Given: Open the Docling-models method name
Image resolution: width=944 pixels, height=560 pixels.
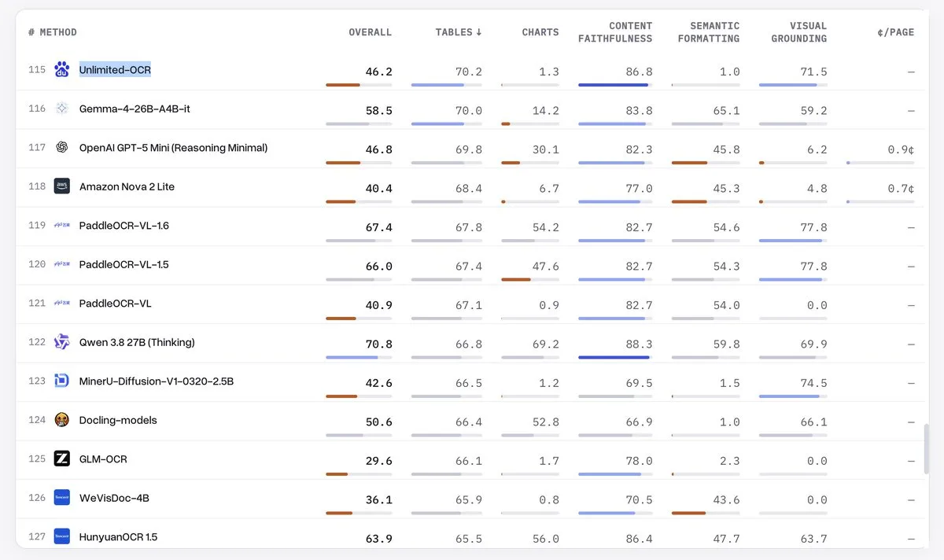Looking at the screenshot, I should coord(118,420).
